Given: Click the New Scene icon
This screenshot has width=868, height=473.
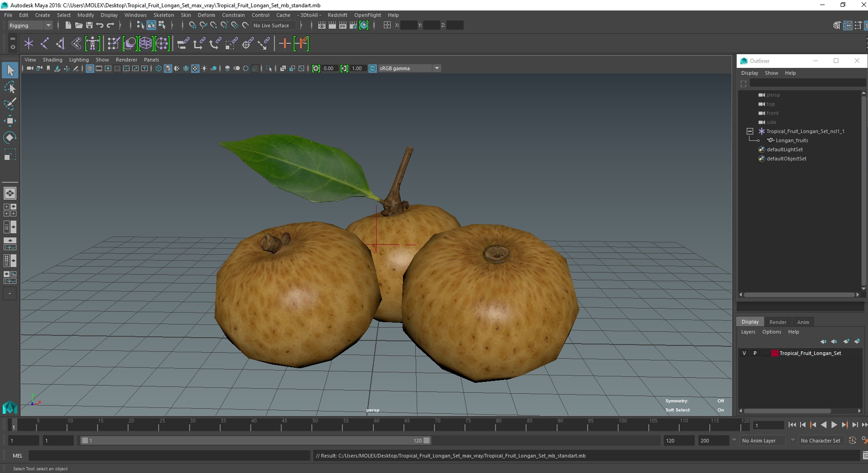Looking at the screenshot, I should pos(67,26).
